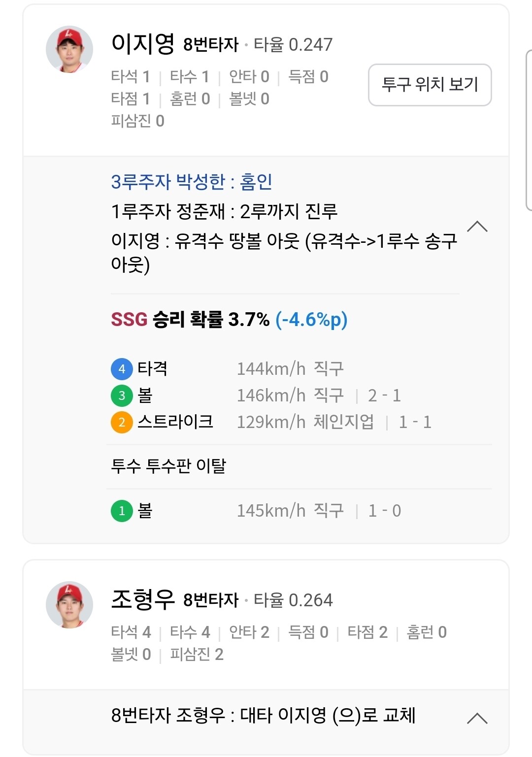Tap the 145km/h 직구 first pitch row
The image size is (532, 757).
pyautogui.click(x=290, y=511)
